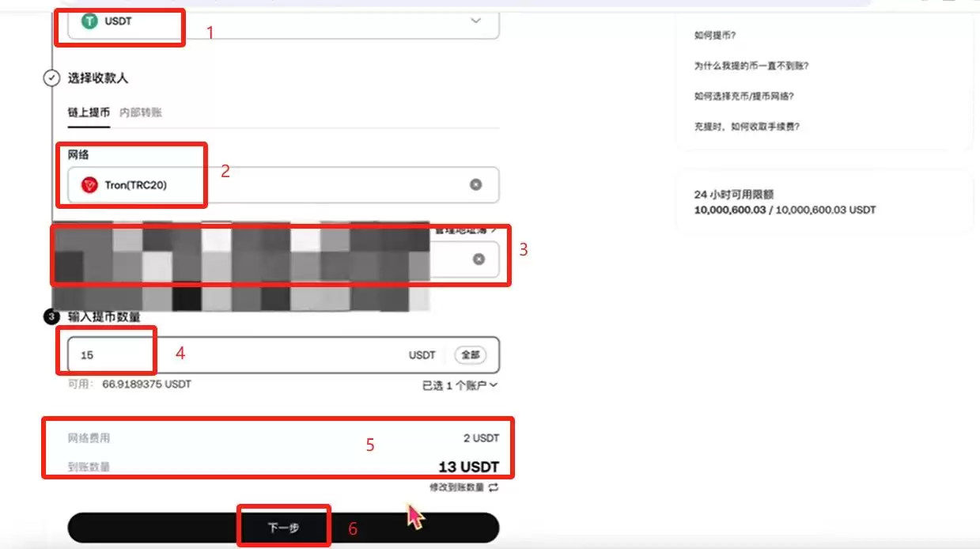Click 全部 to withdraw maximum amount
Screen dimensions: 980x549
470,355
